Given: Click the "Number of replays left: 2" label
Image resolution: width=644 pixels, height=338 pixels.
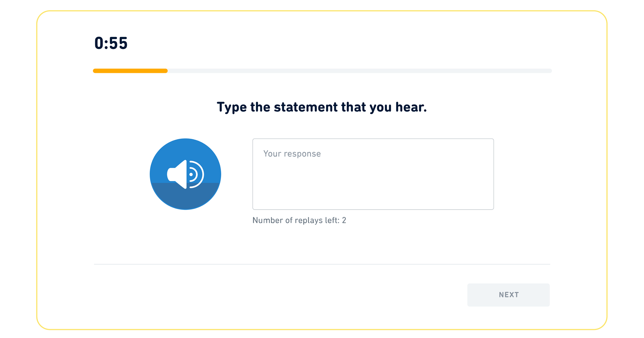Looking at the screenshot, I should pos(299,220).
